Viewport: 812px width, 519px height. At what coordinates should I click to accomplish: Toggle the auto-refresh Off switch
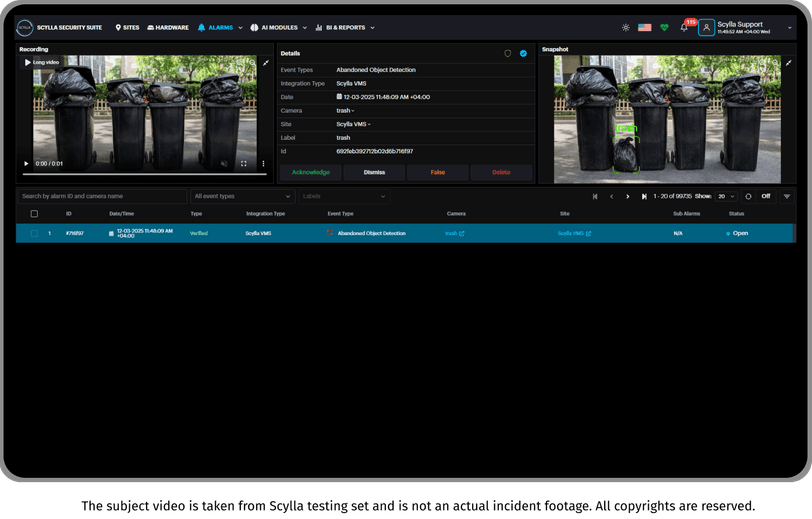766,196
